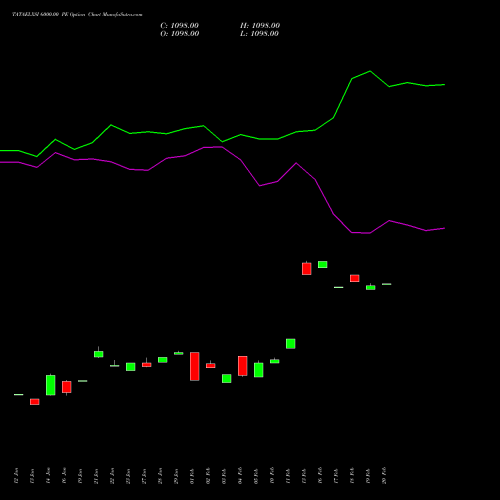The image size is (500, 500).
Task: Click the 22 Jan date label
Action: click(x=112, y=476)
